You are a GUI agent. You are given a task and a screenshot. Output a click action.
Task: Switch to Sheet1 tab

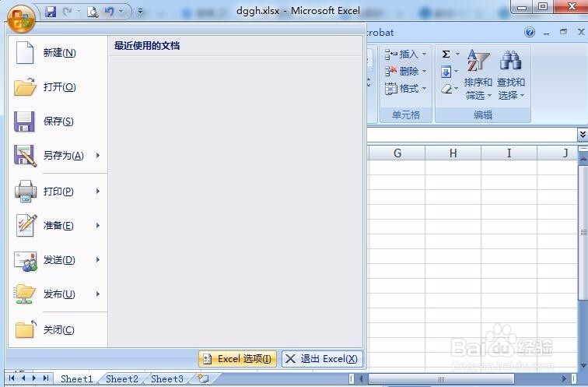click(76, 378)
